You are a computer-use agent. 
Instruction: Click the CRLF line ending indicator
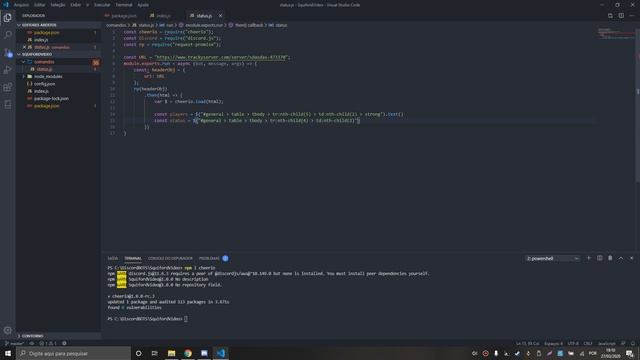point(588,343)
